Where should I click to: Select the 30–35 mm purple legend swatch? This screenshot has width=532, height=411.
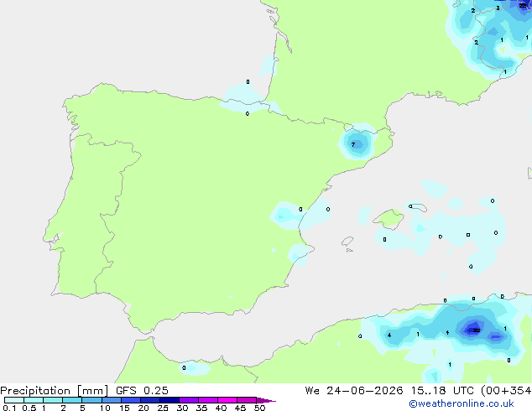189,400
